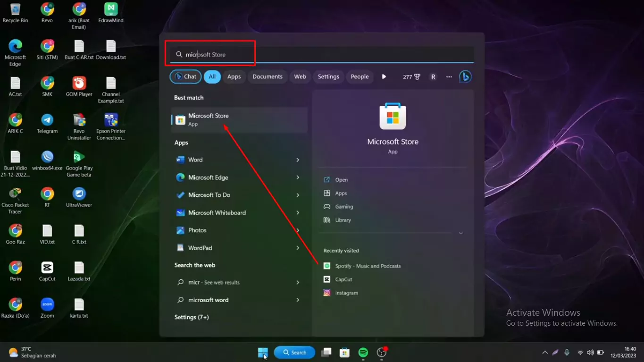This screenshot has width=644, height=362.
Task: Click Task View icon on taskbar
Action: coord(326,353)
